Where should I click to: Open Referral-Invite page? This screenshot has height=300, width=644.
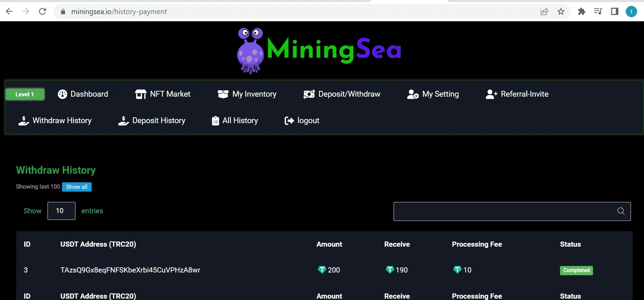517,94
